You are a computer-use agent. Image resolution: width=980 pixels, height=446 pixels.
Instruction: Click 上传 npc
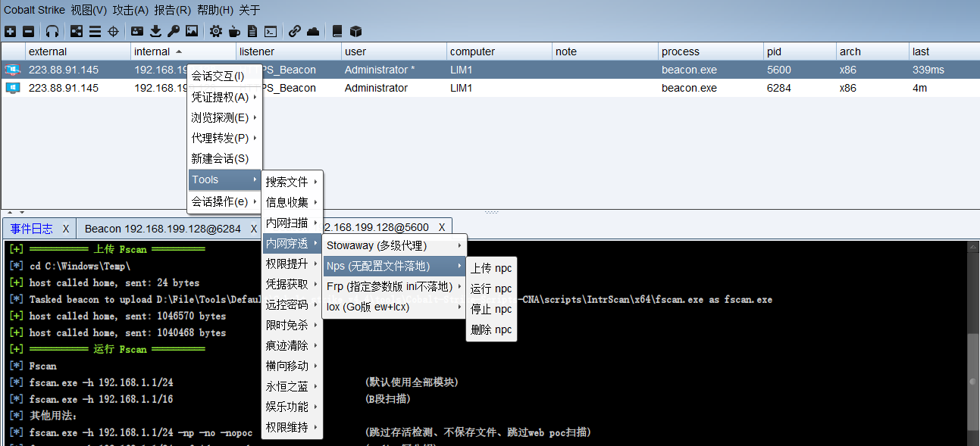(491, 268)
